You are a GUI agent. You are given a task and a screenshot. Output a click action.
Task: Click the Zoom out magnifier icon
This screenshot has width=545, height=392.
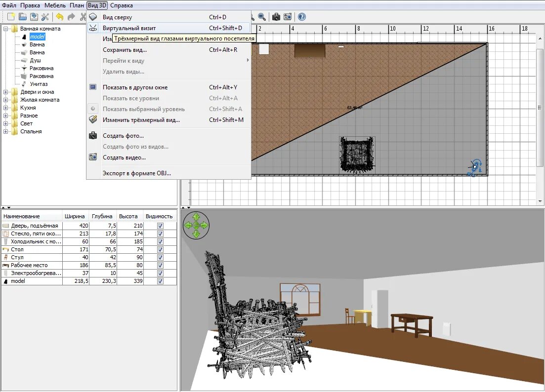point(262,17)
